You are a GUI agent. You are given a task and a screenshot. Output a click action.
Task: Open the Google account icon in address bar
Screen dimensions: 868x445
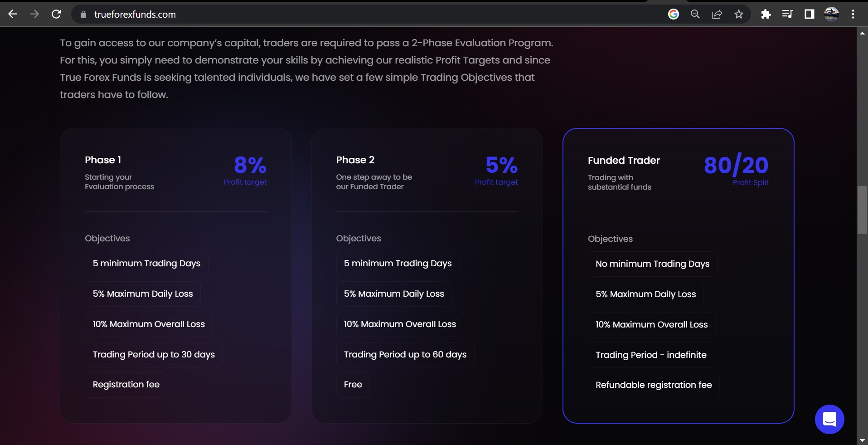(x=674, y=14)
